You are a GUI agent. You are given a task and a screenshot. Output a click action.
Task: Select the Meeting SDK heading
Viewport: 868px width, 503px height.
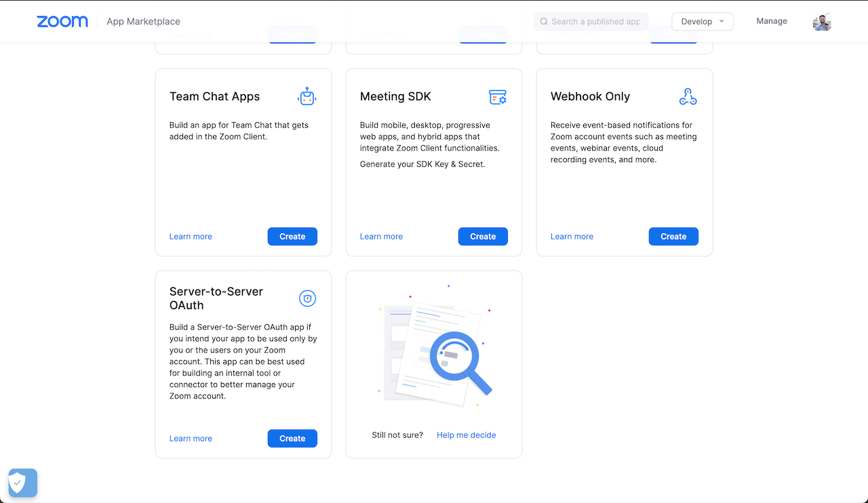(x=395, y=96)
